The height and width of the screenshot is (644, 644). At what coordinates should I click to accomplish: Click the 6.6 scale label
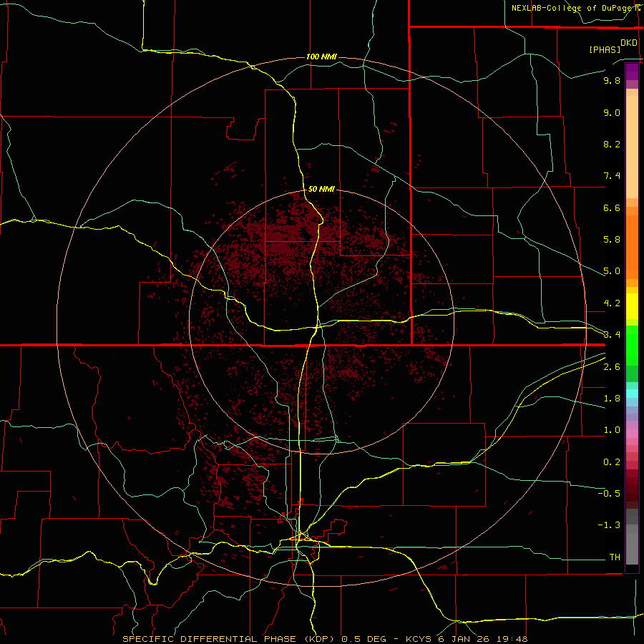[612, 208]
